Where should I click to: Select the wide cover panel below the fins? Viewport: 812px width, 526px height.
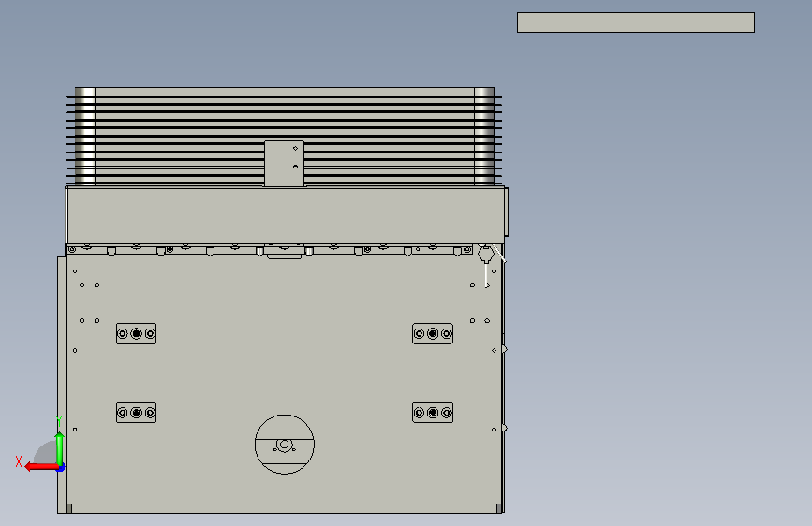pyautogui.click(x=286, y=215)
